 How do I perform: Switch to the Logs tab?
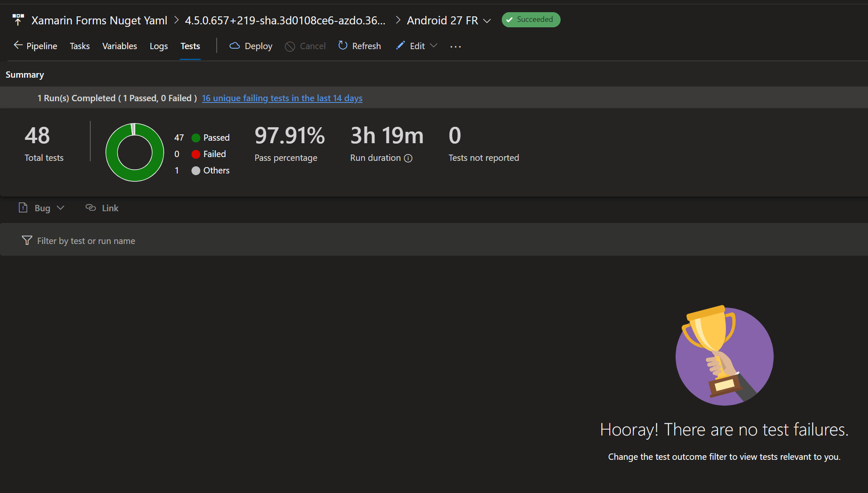click(158, 46)
